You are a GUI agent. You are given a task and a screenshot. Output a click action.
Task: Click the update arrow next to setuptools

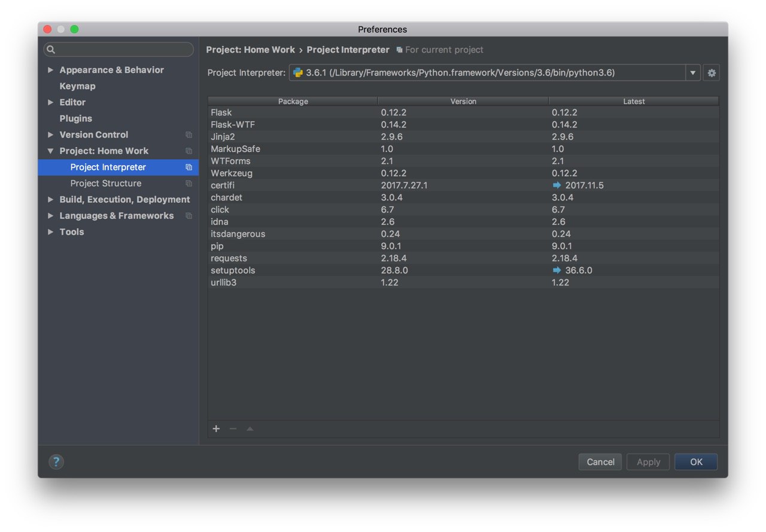(557, 270)
